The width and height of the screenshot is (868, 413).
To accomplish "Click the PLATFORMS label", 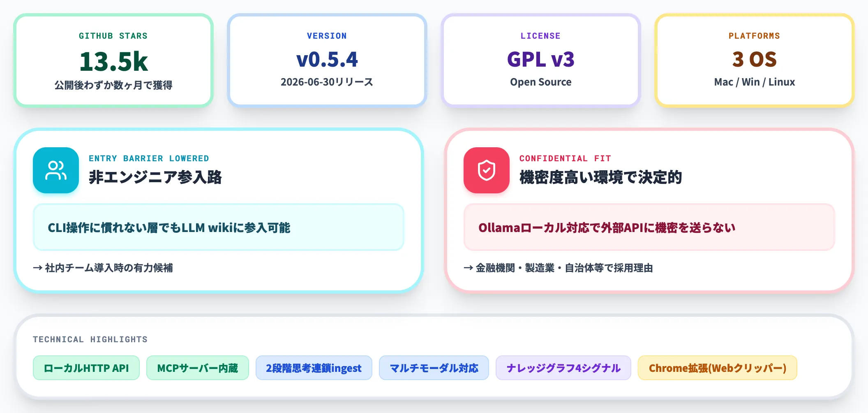I will tap(755, 36).
